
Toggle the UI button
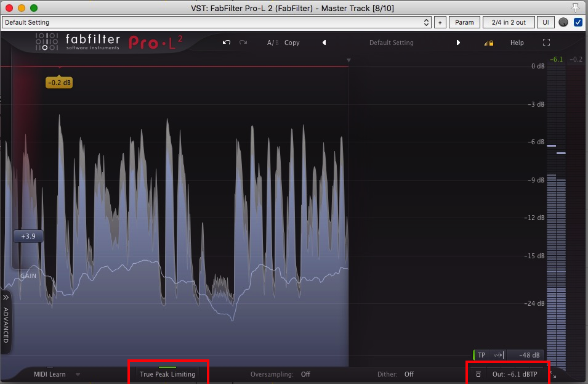tap(546, 23)
